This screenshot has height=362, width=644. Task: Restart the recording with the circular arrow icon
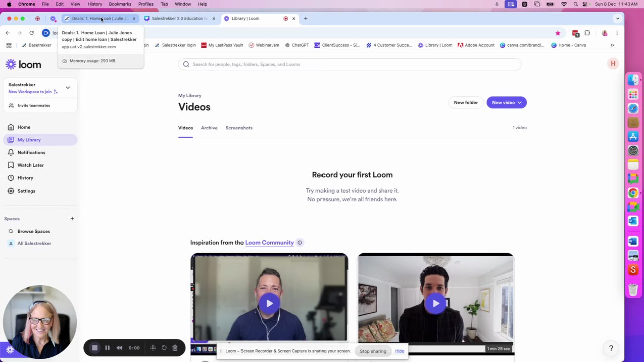[x=164, y=348]
